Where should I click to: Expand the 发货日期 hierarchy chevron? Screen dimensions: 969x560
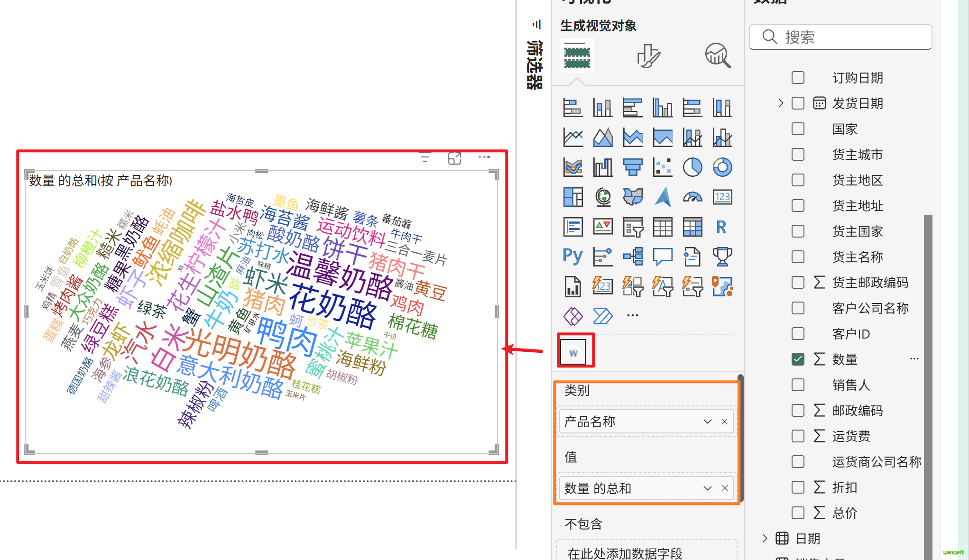(x=781, y=103)
